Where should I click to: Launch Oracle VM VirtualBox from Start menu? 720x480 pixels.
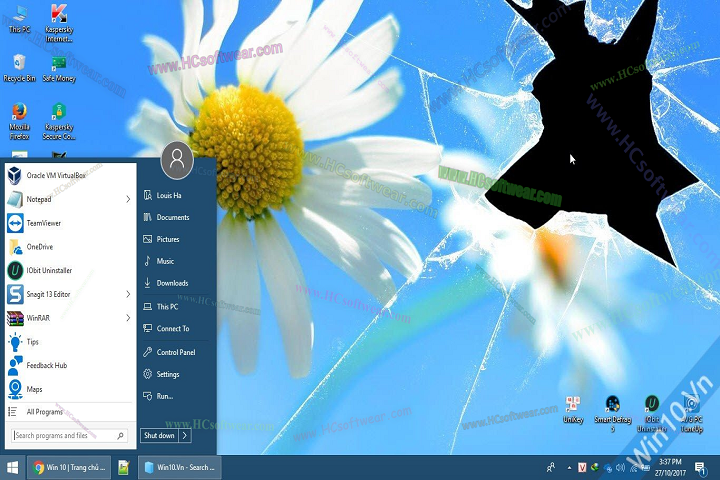point(70,175)
